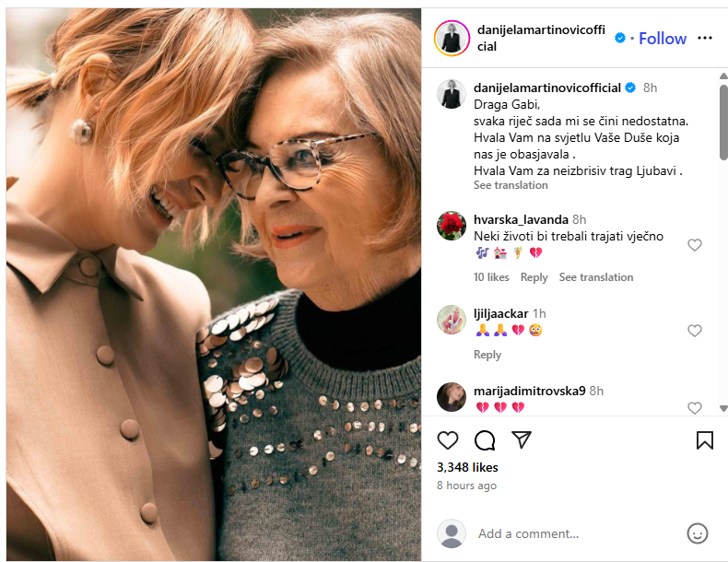Reply to hvarska_lavanda's comment

point(534,277)
